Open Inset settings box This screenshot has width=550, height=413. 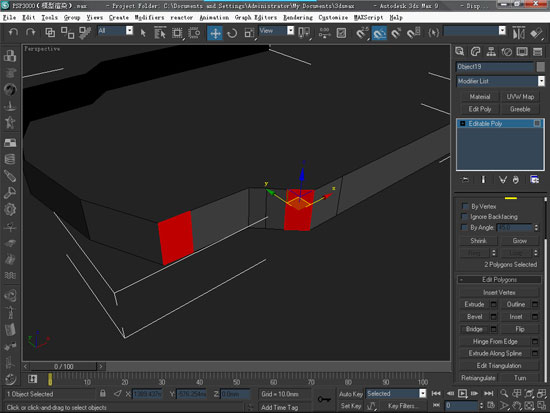pyautogui.click(x=535, y=317)
